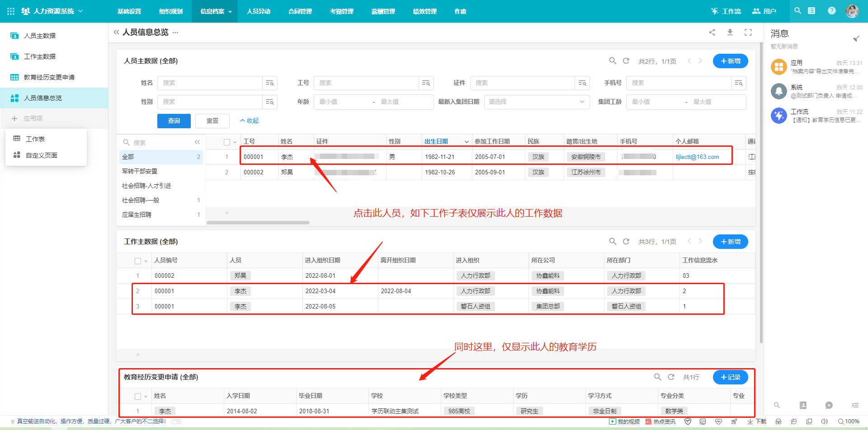Tick the select-all checkbox in 人员主数据 table
This screenshot has width=868, height=430.
point(227,142)
